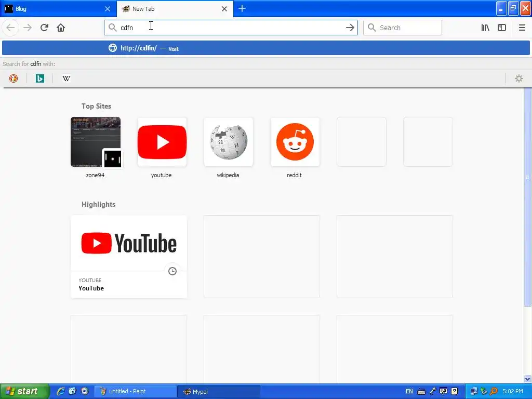Open search settings gear icon
The height and width of the screenshot is (399, 532).
[x=519, y=78]
